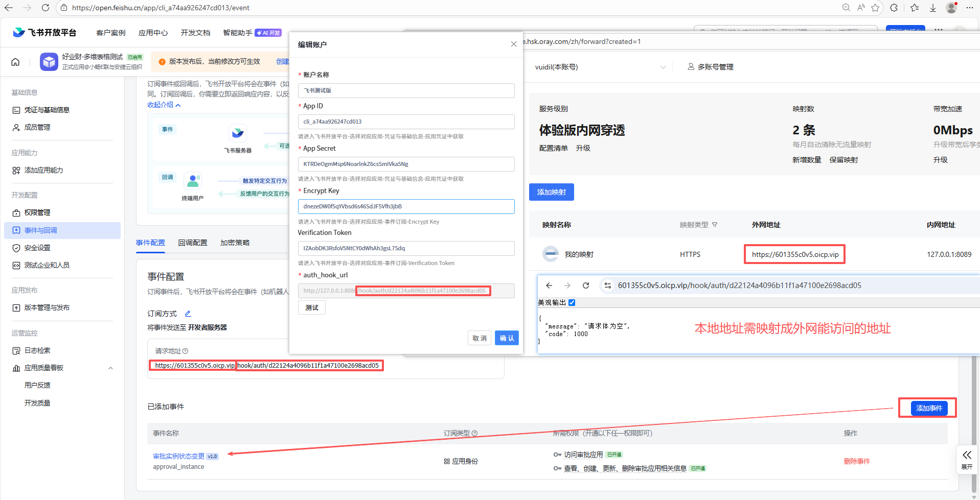The image size is (980, 500).
Task: Click into the Encrypt Key input field
Action: pyautogui.click(x=406, y=206)
